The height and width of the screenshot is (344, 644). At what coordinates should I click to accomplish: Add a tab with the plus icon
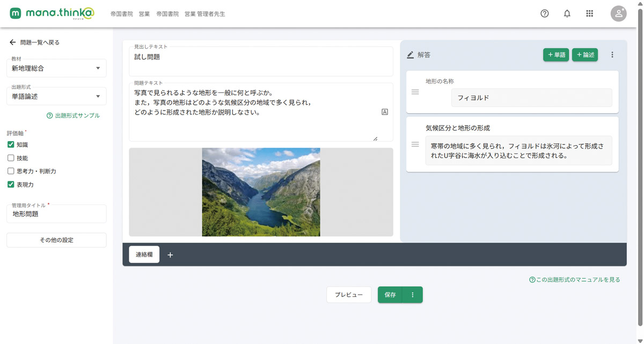(170, 255)
